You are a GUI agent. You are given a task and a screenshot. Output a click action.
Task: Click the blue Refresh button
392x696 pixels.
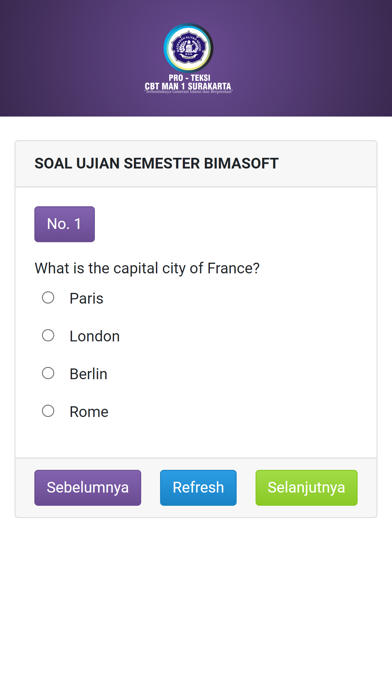coord(198,487)
